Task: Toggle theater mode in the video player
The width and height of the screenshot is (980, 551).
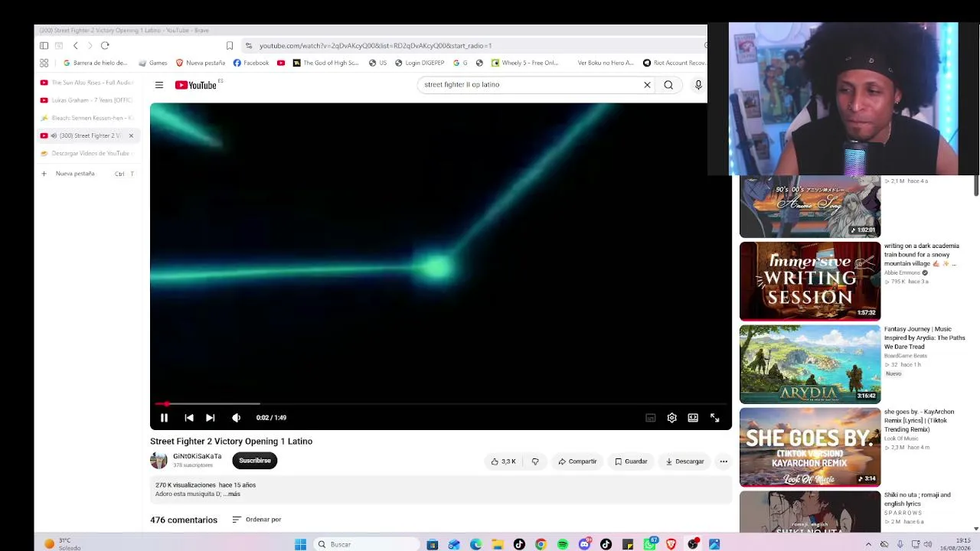Action: click(x=693, y=418)
